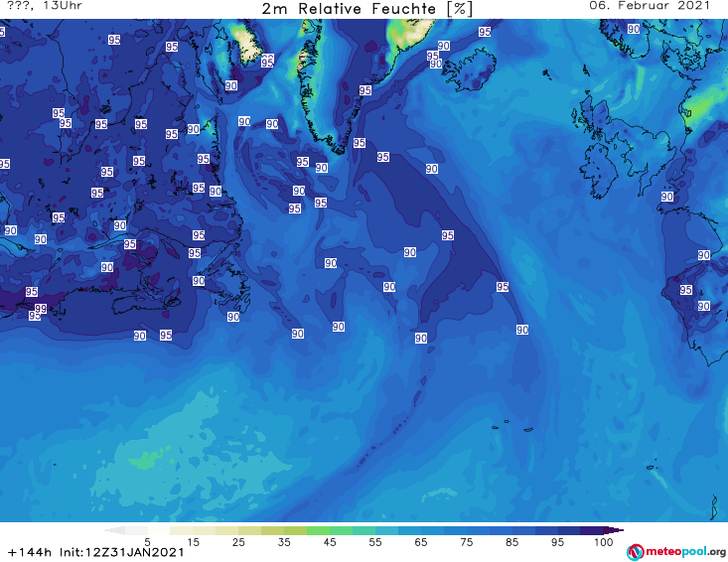Click the date '06. Februar 2021'
The height and width of the screenshot is (562, 728).
click(650, 6)
